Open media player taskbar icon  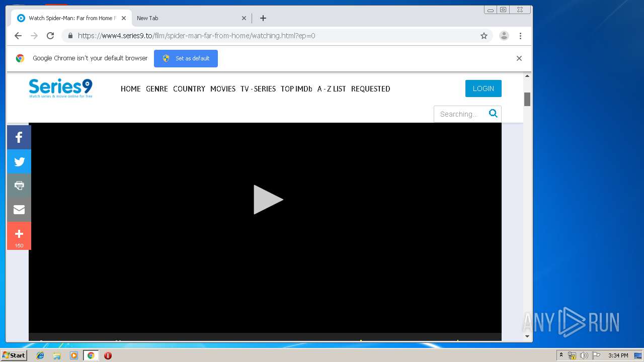[x=74, y=355]
